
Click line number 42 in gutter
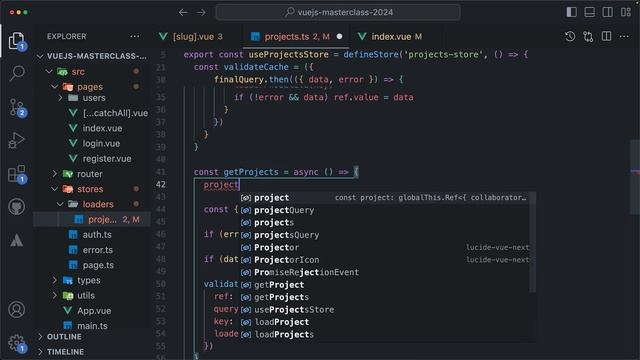[161, 184]
